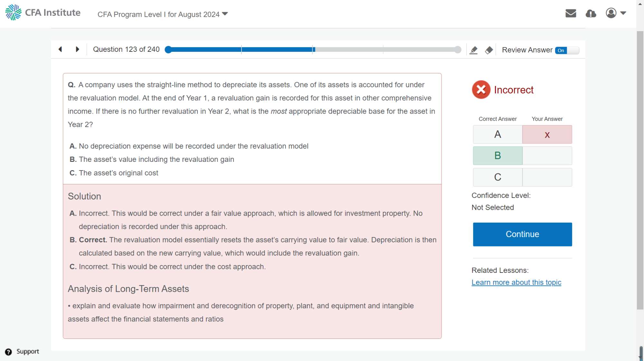Select answer cell B in Your Answer column

pyautogui.click(x=547, y=156)
